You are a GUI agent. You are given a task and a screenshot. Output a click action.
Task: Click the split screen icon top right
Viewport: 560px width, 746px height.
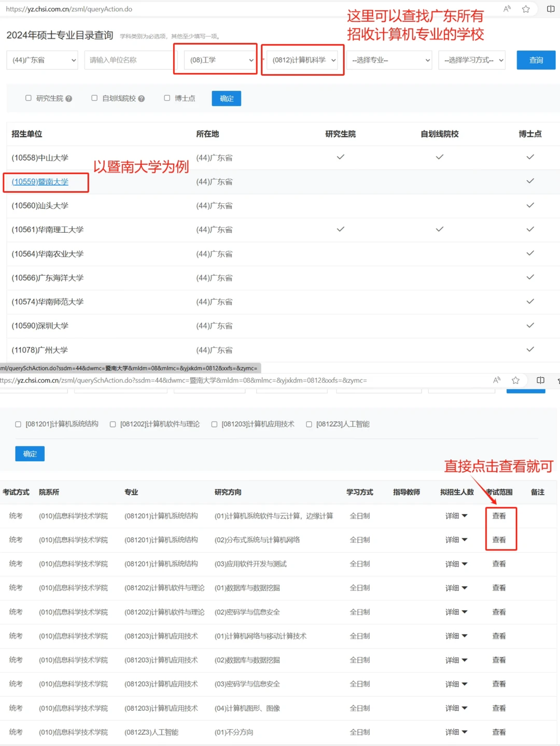[551, 9]
